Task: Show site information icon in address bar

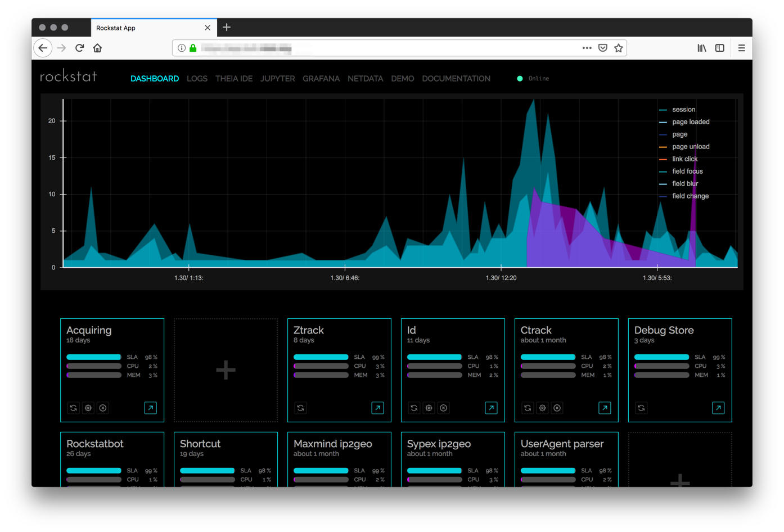Action: tap(182, 48)
